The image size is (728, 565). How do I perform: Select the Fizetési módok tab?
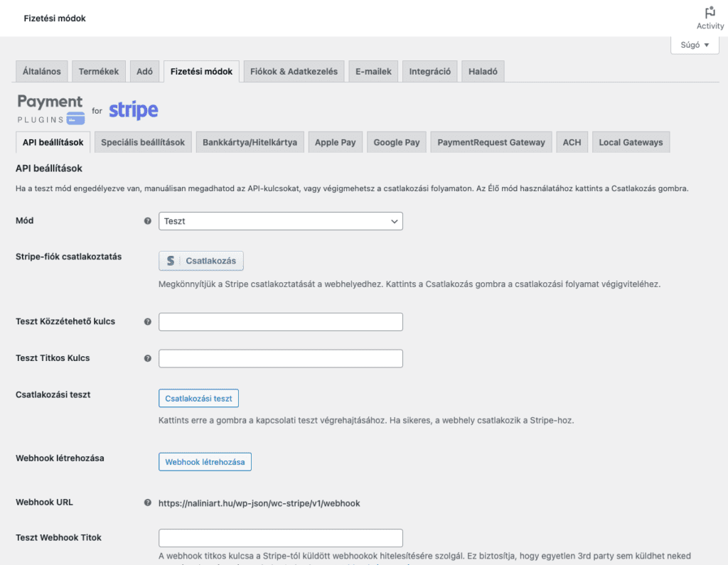coord(201,72)
